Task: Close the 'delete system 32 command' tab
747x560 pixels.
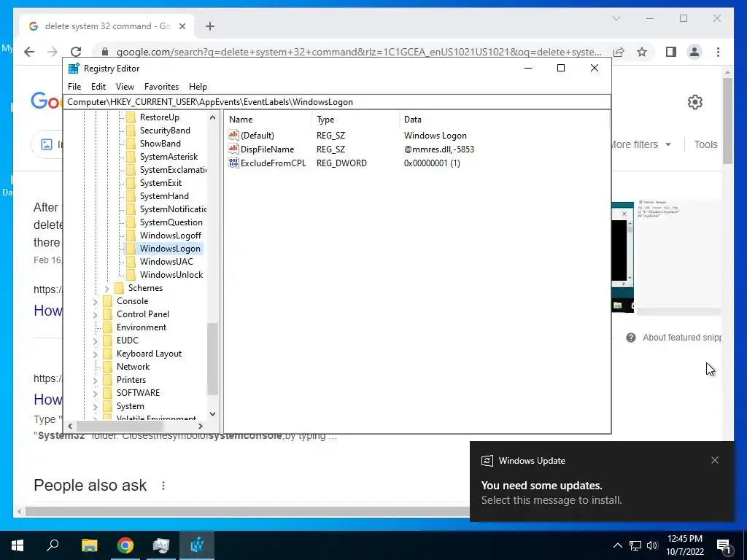Action: pos(182,26)
